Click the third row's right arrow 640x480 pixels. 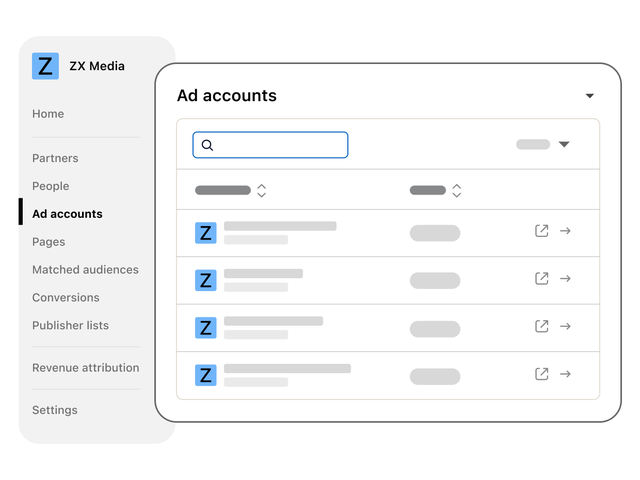click(565, 327)
